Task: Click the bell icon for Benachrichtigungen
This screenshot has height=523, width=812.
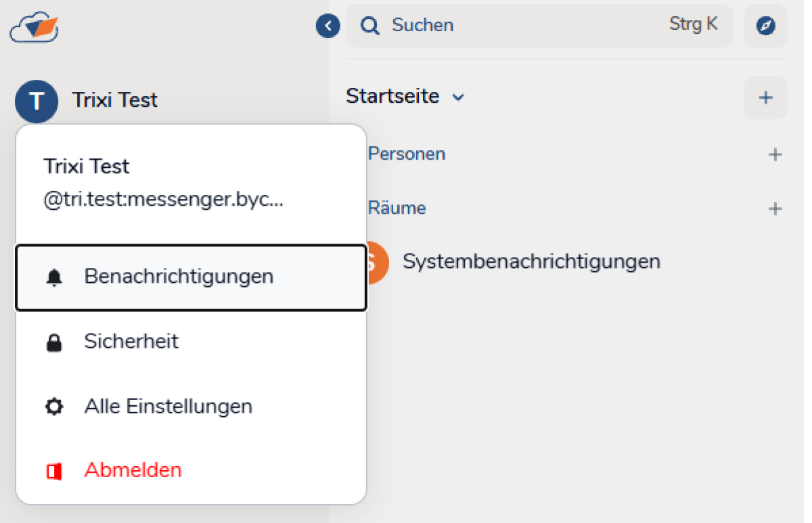Action: 54,277
